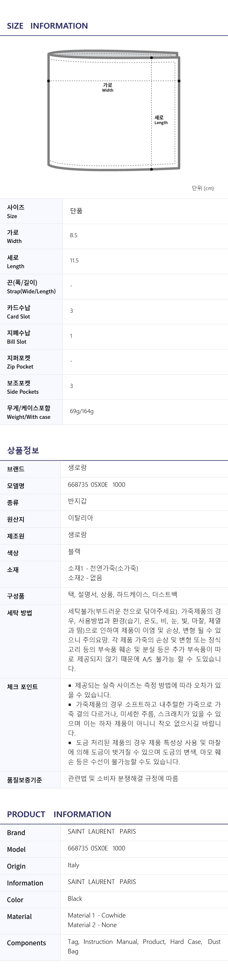Screen dimensions: 228x980
Task: Click the Brand value SAINT LAURENT PARIS
Action: 102,832
